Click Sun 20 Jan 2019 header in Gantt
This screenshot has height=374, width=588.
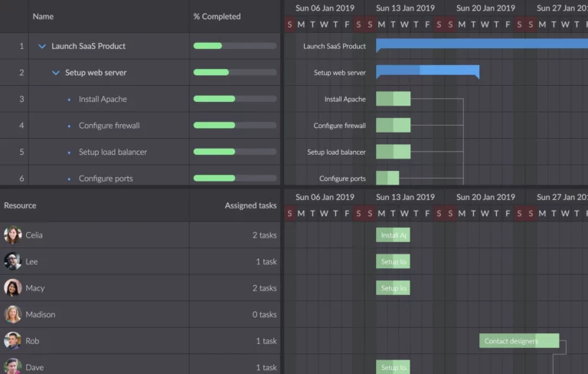485,8
